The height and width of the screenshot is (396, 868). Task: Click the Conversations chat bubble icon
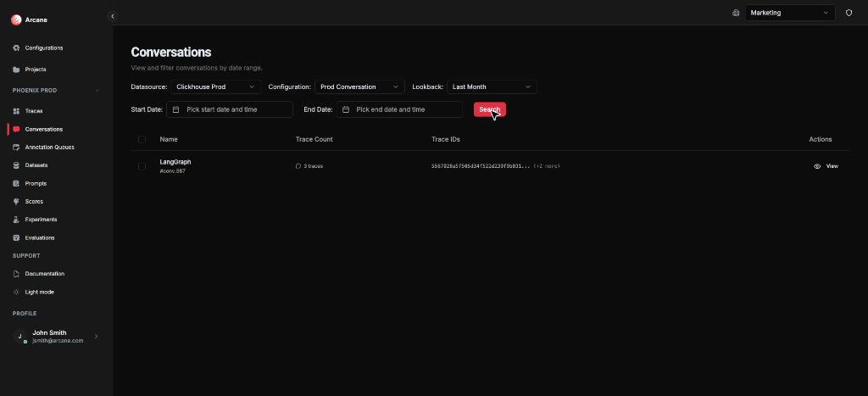point(16,130)
